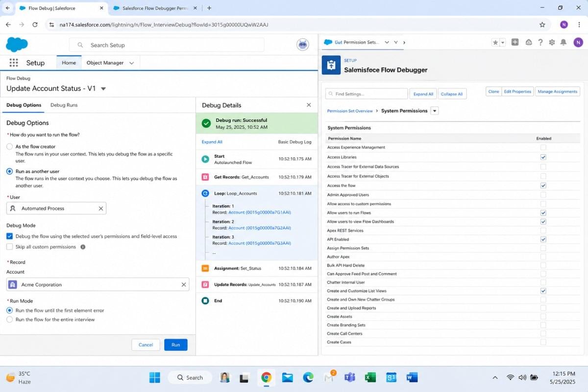588x392 pixels.
Task: Open the App Launcher grid icon
Action: click(x=14, y=63)
